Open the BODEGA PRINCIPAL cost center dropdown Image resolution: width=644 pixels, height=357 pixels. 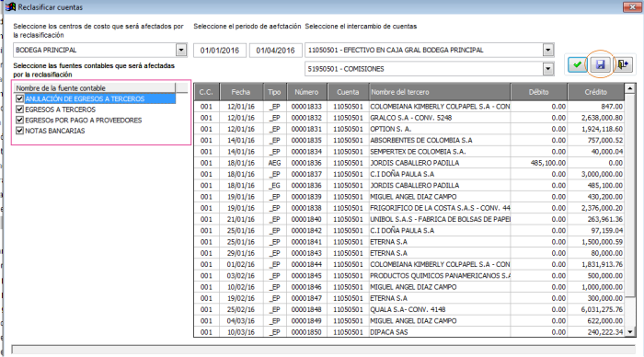tap(181, 50)
